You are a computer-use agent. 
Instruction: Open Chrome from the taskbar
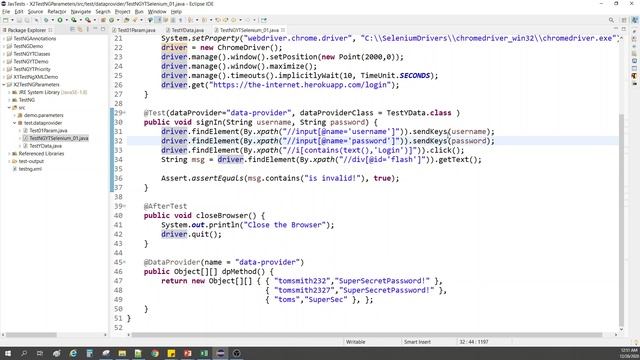tap(155, 353)
